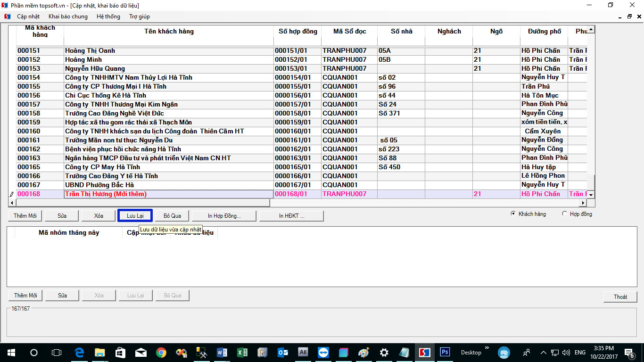The width and height of the screenshot is (644, 362).
Task: Open the Khai báo chung menu
Action: coord(68,16)
